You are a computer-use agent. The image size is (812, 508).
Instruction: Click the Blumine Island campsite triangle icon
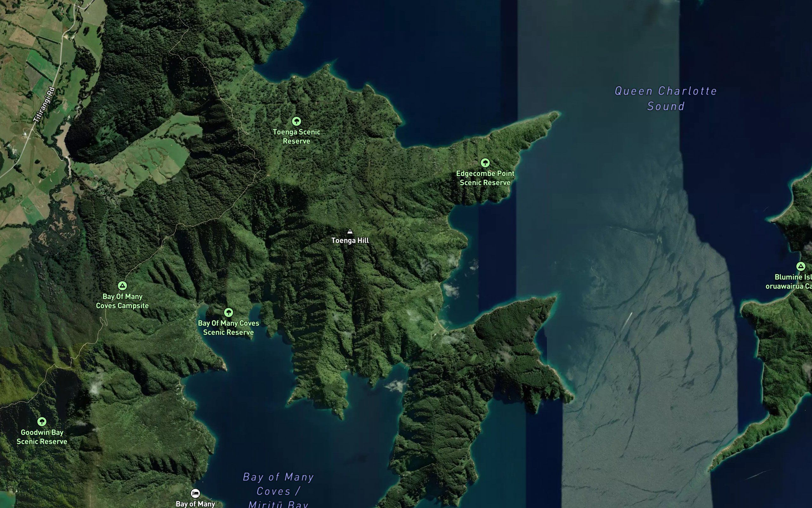801,266
